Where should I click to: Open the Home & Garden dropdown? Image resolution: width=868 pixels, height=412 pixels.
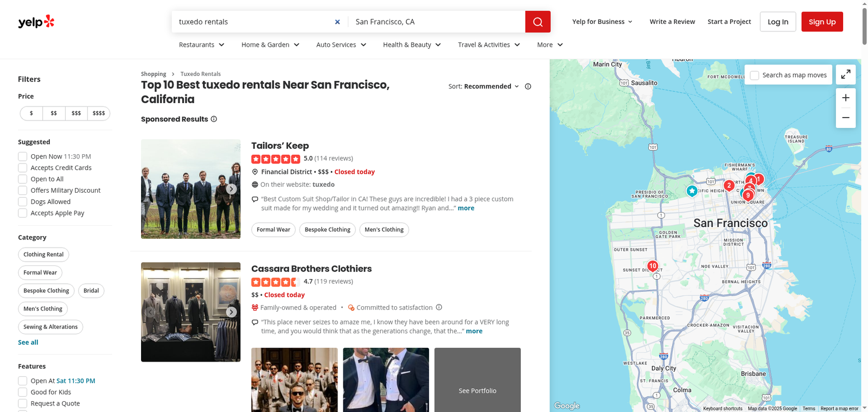click(271, 45)
